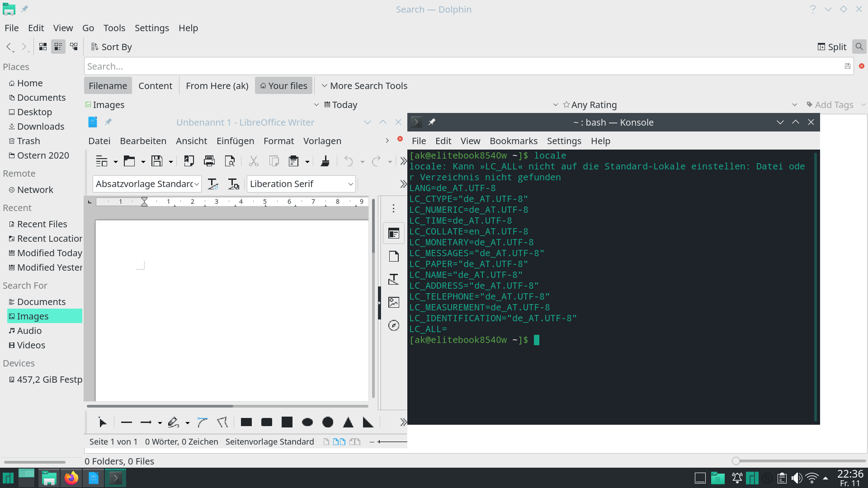Click Content search tab in Dolphin
This screenshot has width=868, height=488.
coord(155,85)
